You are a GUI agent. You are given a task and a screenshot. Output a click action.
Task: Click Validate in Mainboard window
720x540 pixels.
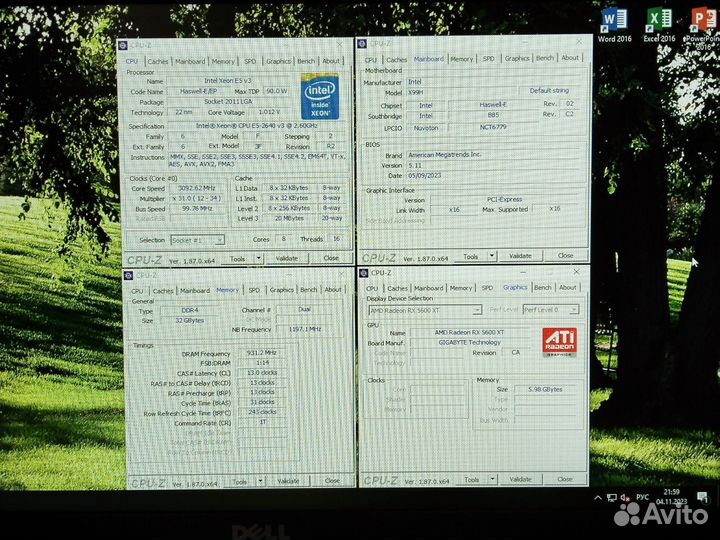point(520,256)
